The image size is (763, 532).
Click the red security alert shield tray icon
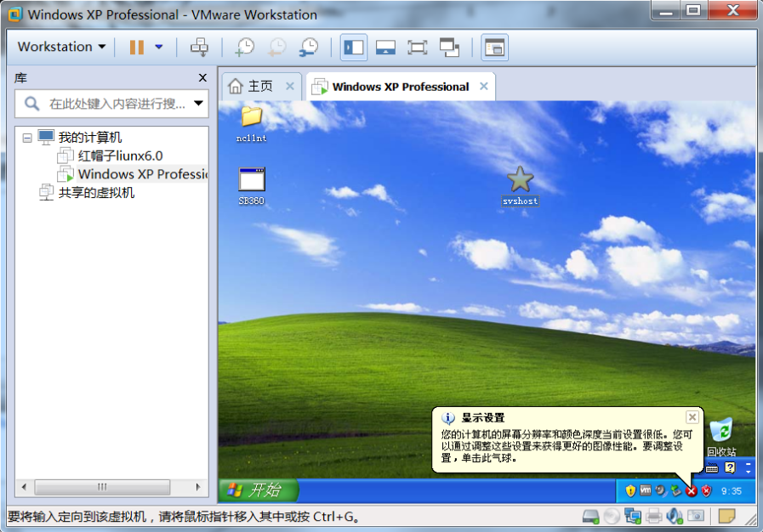pos(706,491)
